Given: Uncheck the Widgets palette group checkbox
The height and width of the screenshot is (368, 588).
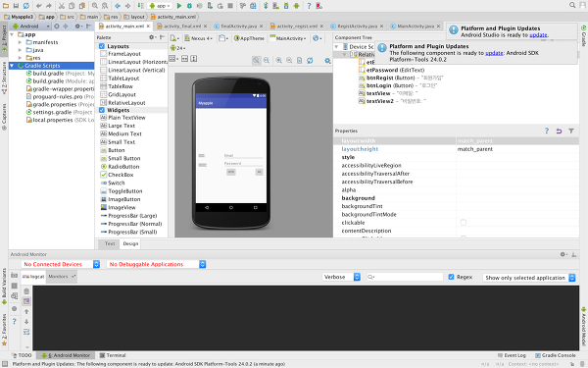Looking at the screenshot, I should tap(102, 110).
